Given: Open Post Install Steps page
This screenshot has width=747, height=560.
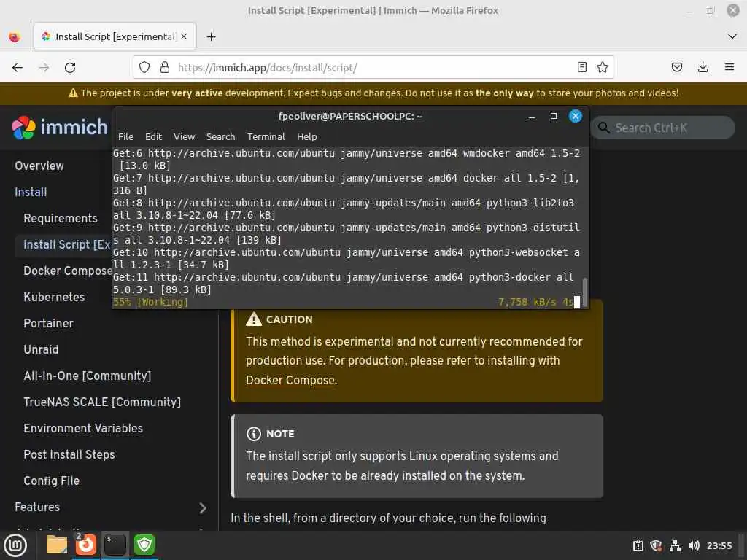Looking at the screenshot, I should tap(69, 454).
